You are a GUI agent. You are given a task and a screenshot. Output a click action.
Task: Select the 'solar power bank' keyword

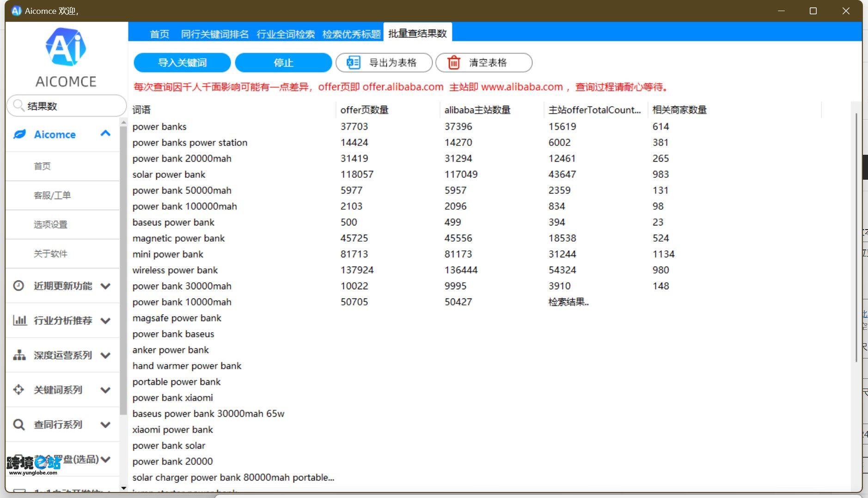pos(169,174)
